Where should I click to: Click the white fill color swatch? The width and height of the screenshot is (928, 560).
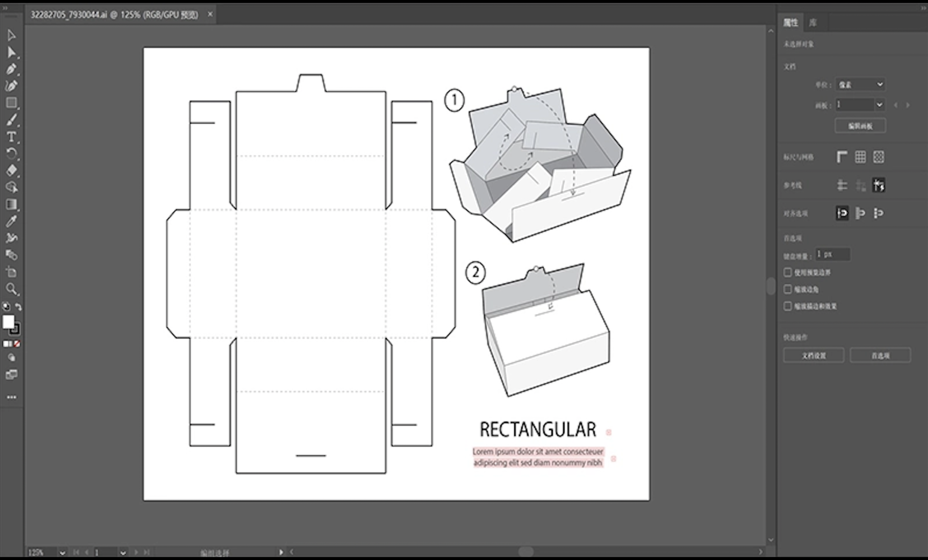click(8, 321)
